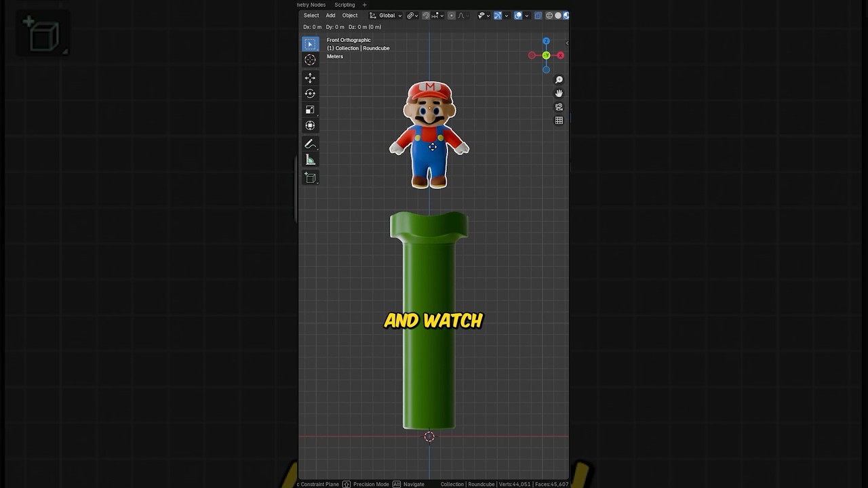Screen dimensions: 868x488
Task: Click the 'Dx: 0 m' transform readout
Action: point(313,27)
